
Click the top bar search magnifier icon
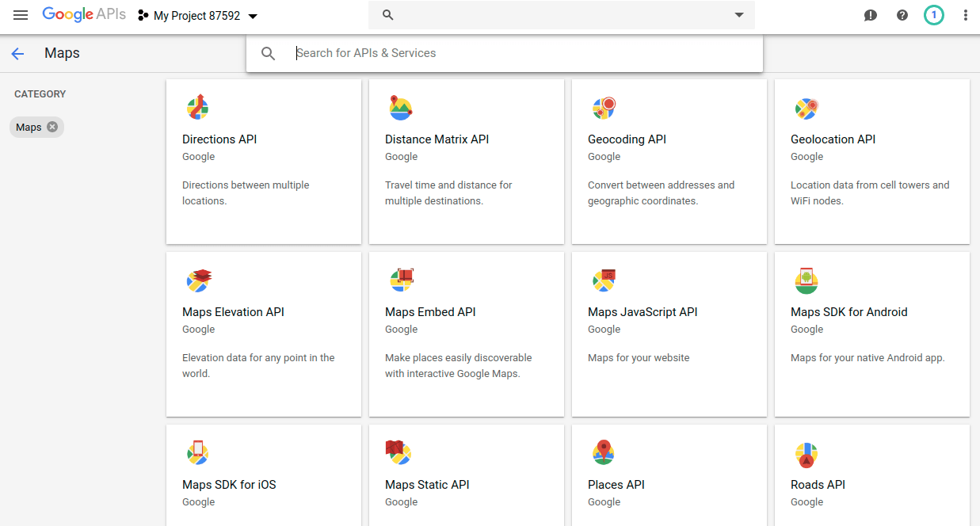(x=388, y=15)
